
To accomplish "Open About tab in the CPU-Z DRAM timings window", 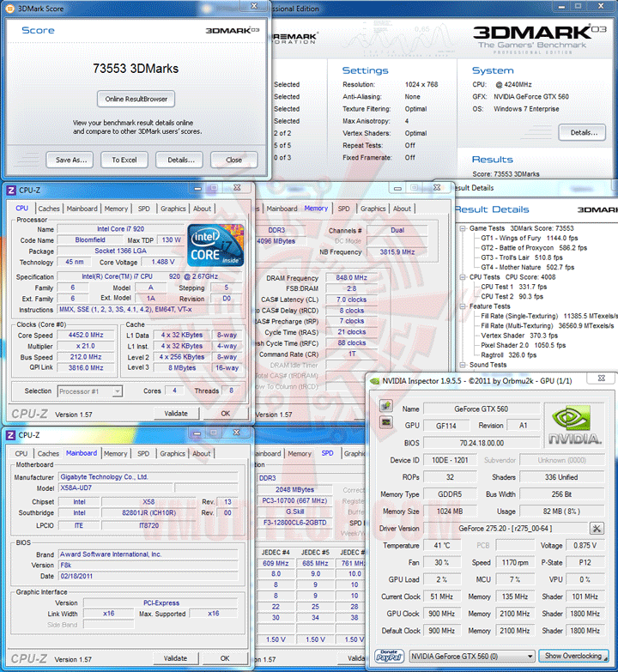I will 402,209.
